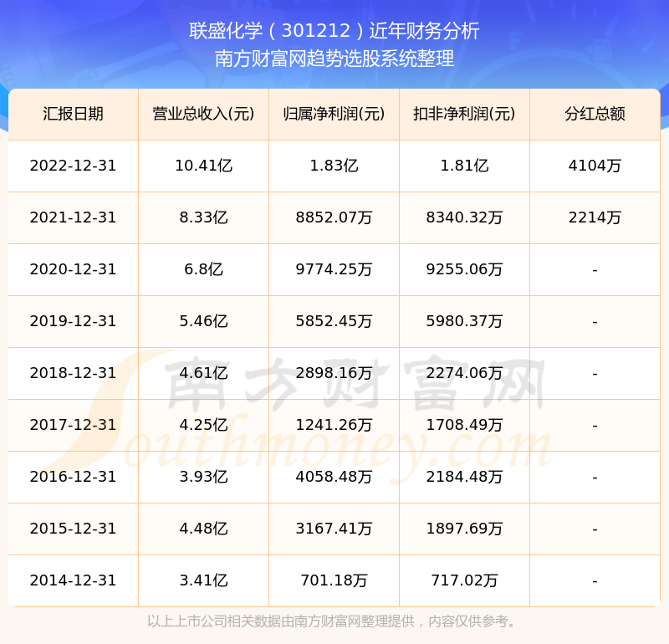
Task: Select the 4.48亿 revenue cell
Action: coord(203,529)
